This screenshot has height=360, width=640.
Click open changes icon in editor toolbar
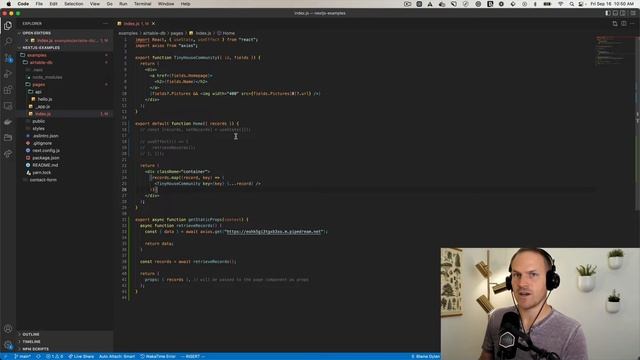(x=615, y=24)
